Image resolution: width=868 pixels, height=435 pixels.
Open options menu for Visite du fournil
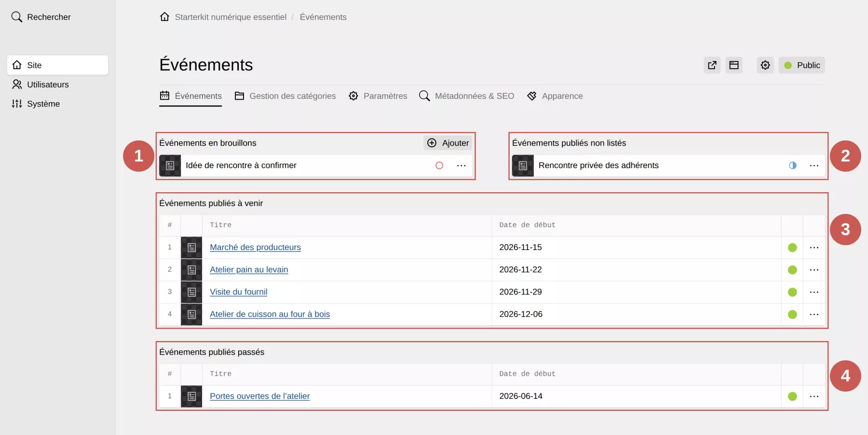[814, 292]
